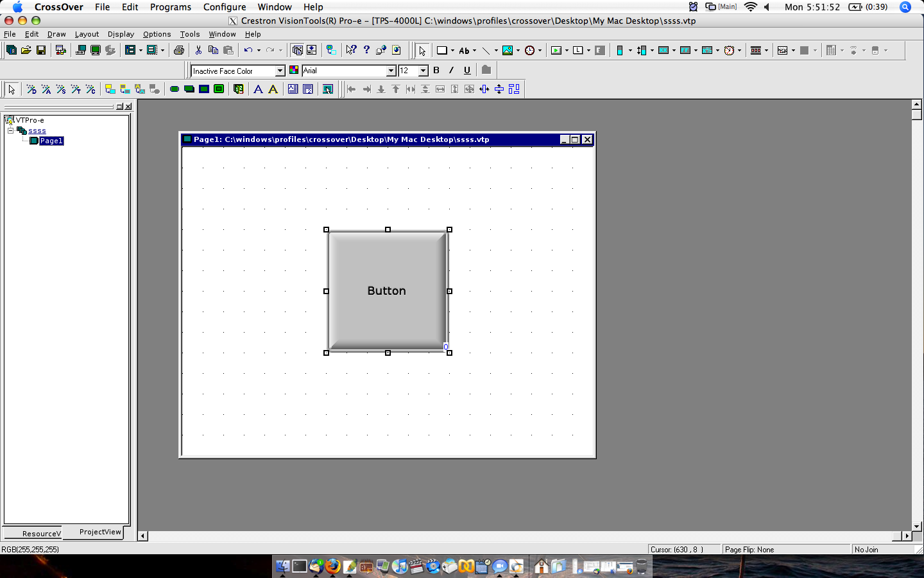Open the Draw menu
This screenshot has width=924, height=578.
56,34
